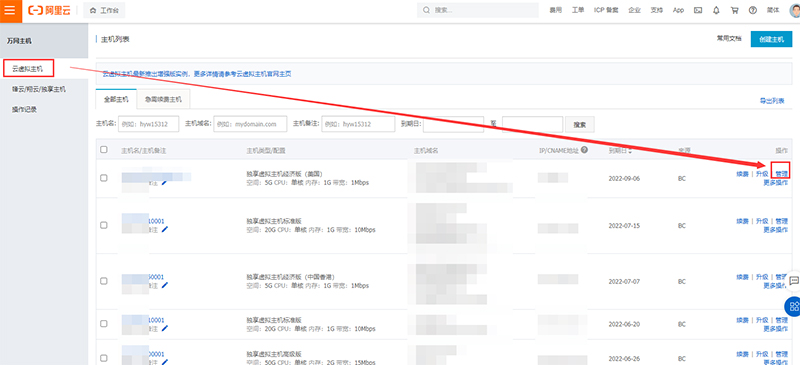800x365 pixels.
Task: Click 管理 for the 2022-07-15 host
Action: (x=781, y=221)
